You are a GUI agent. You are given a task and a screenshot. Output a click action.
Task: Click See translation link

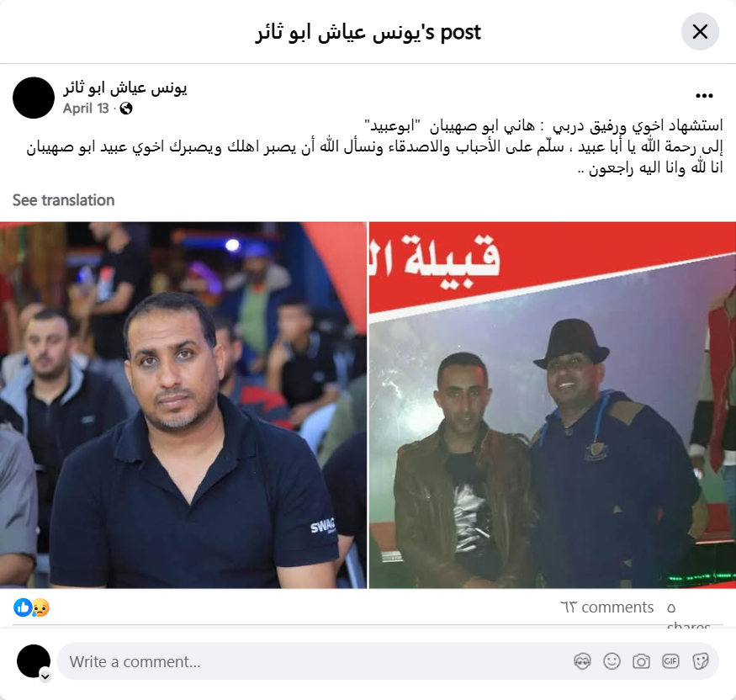[63, 200]
